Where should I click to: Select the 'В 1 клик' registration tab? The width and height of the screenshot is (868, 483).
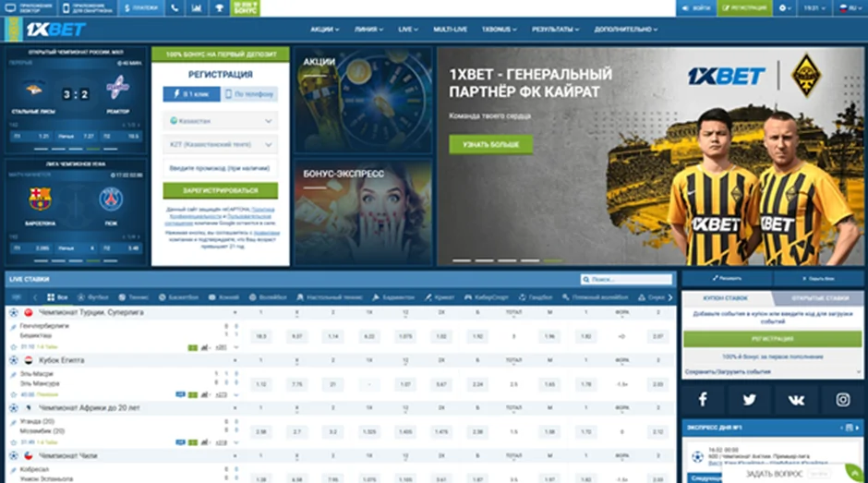click(x=191, y=94)
